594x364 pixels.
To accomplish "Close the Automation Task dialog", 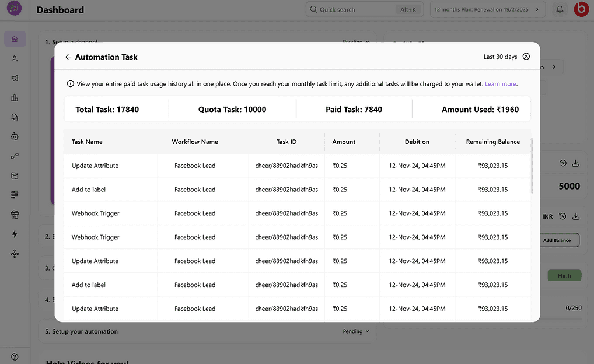I will click(526, 57).
